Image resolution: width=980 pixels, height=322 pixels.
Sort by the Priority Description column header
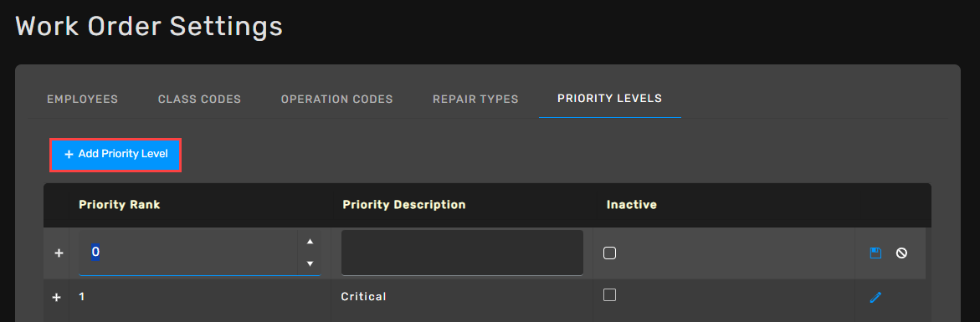404,205
